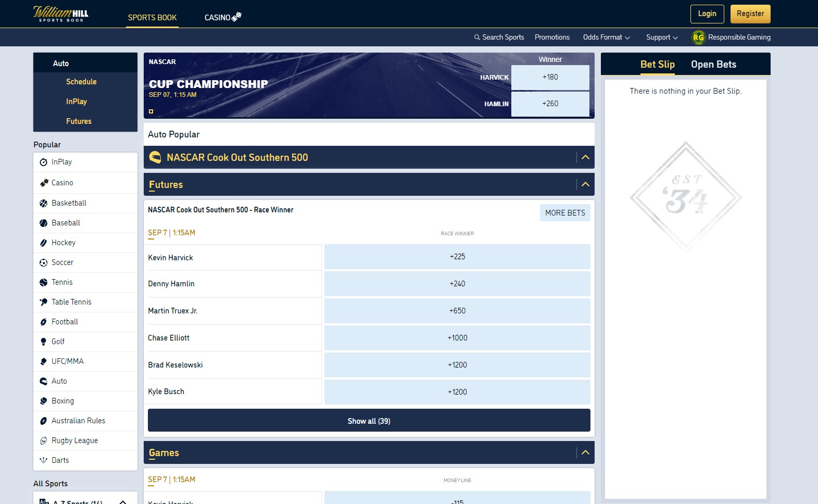Click the Tennis ball icon in sidebar
Viewport: 818px width, 504px height.
[x=43, y=282]
